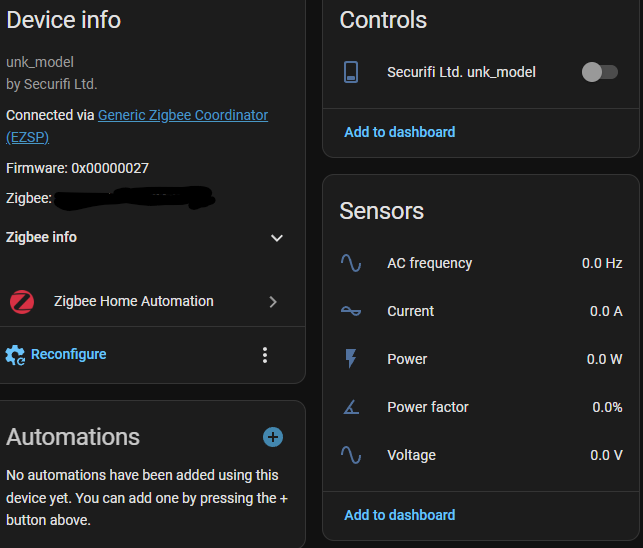643x548 pixels.
Task: Click the Reconfigure gear icon
Action: (x=15, y=354)
